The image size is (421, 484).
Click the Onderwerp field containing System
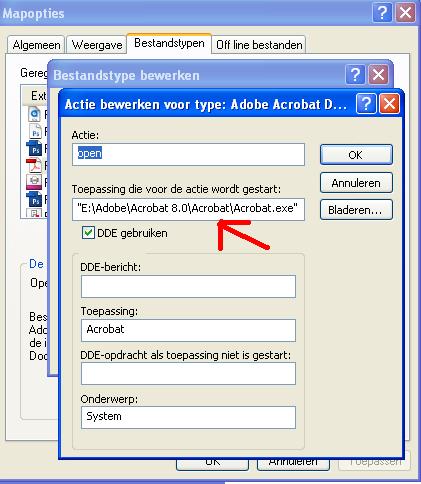click(188, 417)
